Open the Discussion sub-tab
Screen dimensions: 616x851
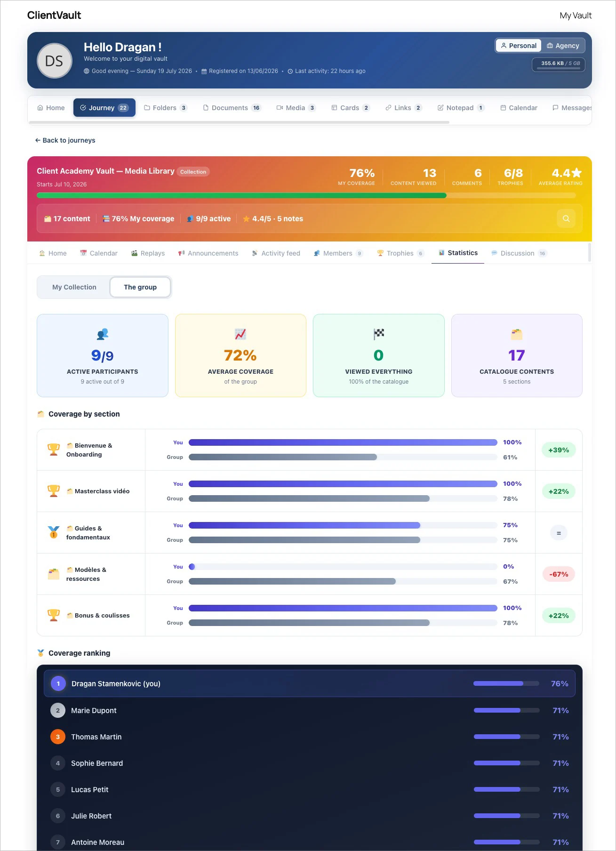(519, 253)
